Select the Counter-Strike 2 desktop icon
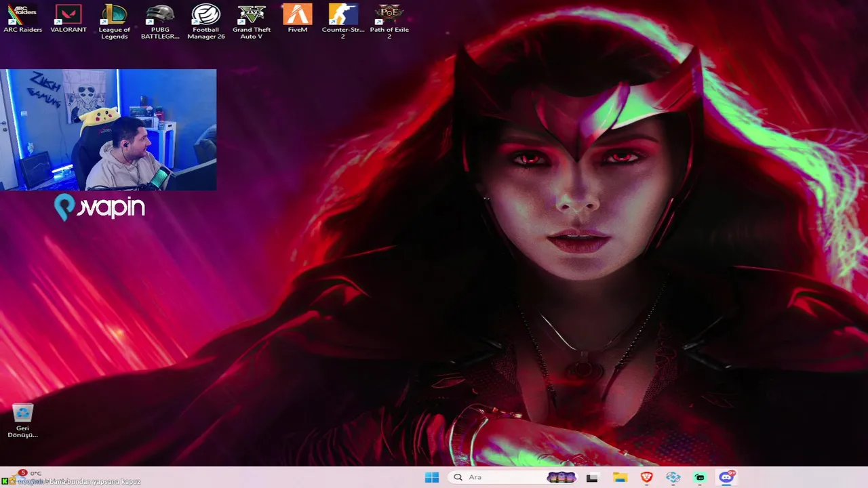Image resolution: width=868 pixels, height=488 pixels. pyautogui.click(x=343, y=22)
